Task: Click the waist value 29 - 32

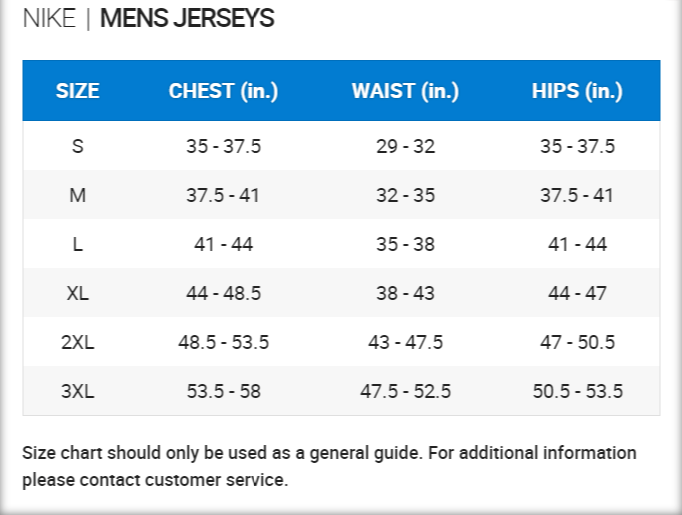Action: coord(405,146)
